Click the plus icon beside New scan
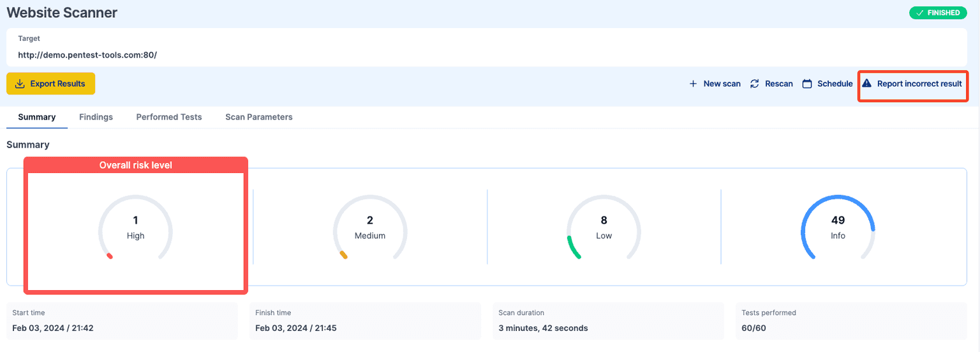Viewport: 980px width, 352px height. (x=693, y=84)
